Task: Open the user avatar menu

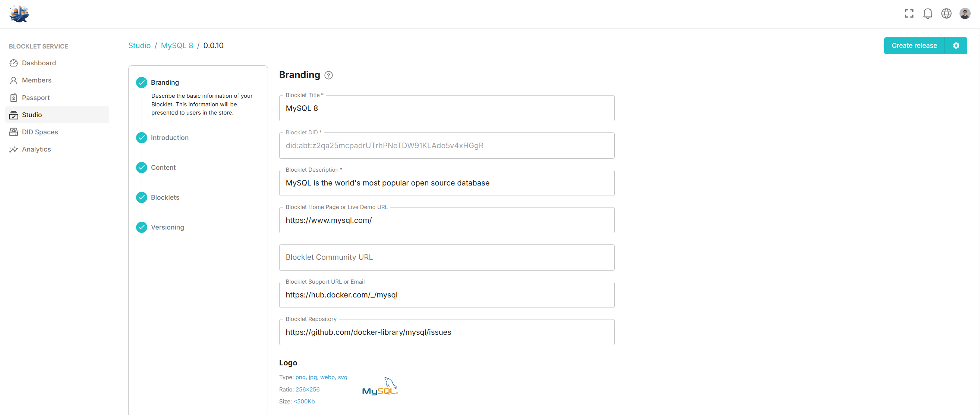Action: point(965,14)
